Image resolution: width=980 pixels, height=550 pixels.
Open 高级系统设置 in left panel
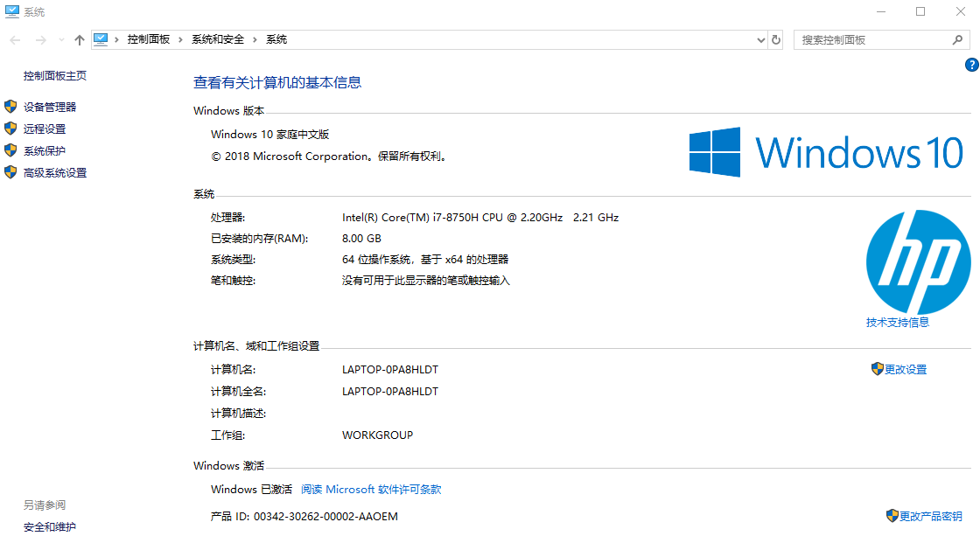pyautogui.click(x=55, y=173)
